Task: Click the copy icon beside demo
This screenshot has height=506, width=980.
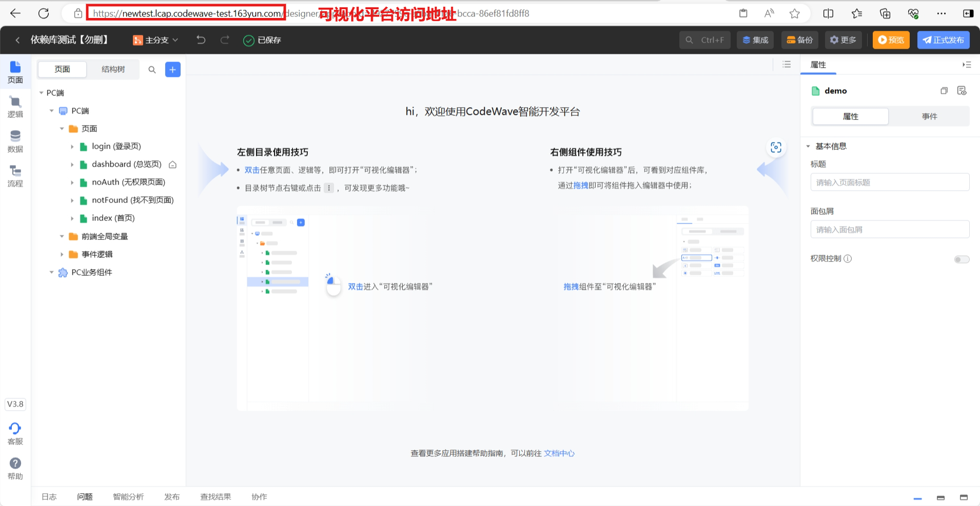Action: coord(944,91)
